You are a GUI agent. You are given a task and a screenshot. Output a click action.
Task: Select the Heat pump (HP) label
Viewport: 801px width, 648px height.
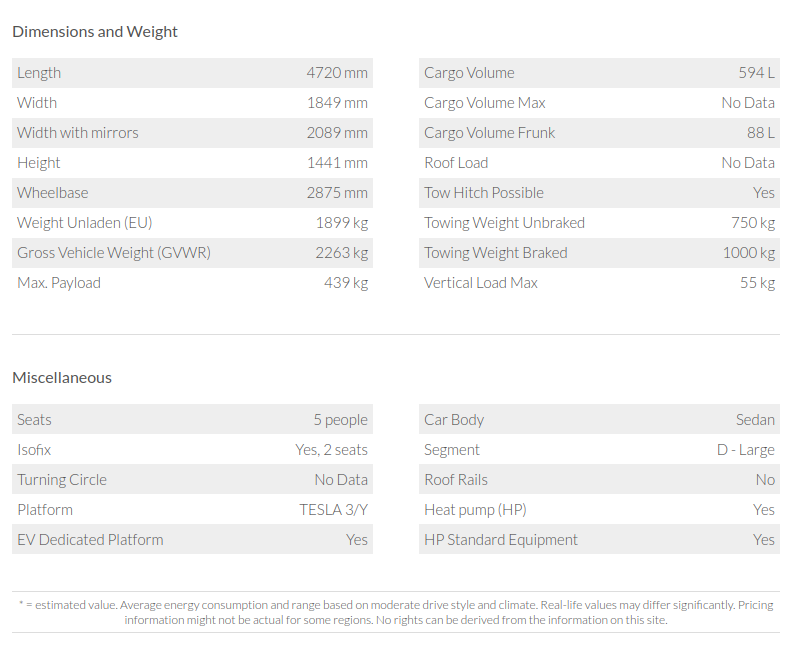pos(475,510)
